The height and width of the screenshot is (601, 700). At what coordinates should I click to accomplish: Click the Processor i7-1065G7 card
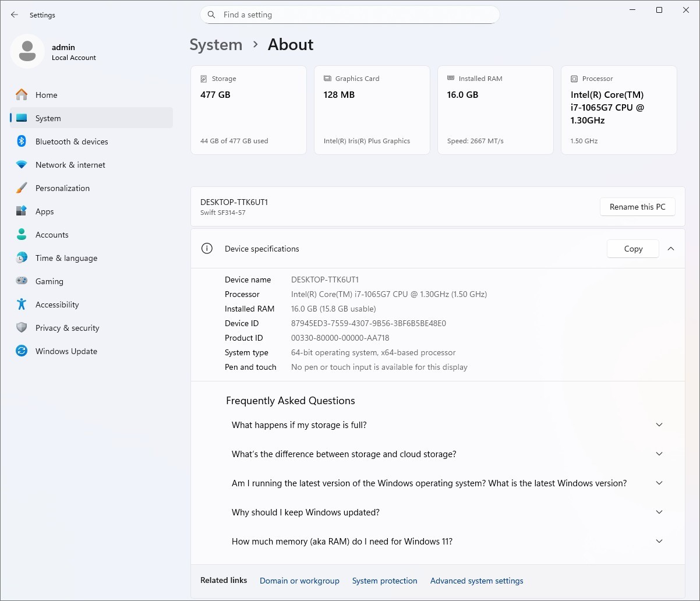coord(619,110)
